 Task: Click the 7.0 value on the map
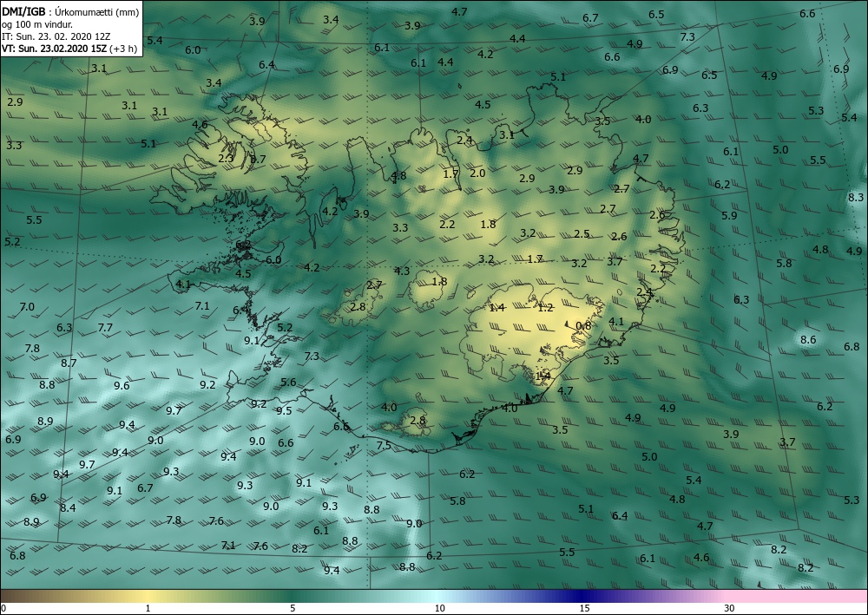[27, 306]
